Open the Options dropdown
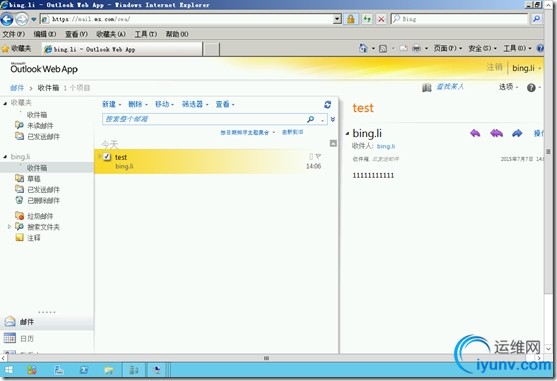 coord(508,87)
